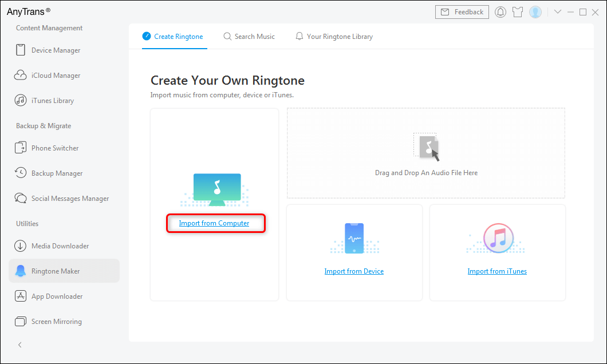
Task: Click the Media Downloader arrow icon
Action: point(21,246)
